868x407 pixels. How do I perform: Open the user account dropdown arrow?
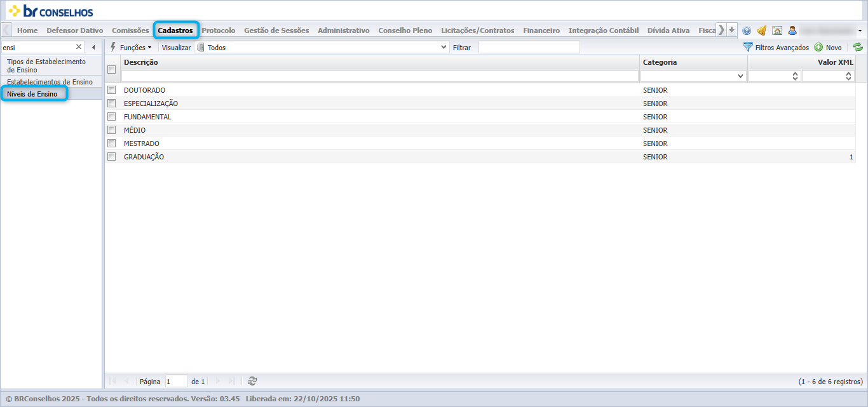860,30
